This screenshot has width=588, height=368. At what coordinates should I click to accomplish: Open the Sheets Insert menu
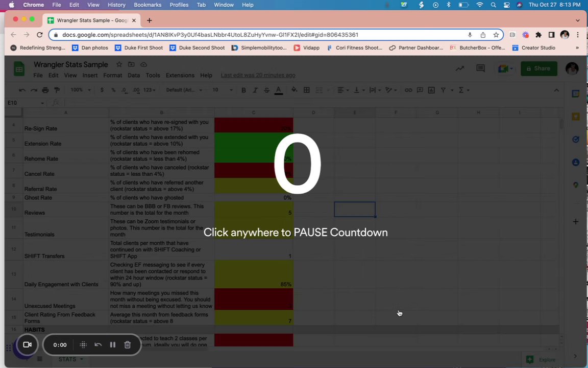(90, 75)
